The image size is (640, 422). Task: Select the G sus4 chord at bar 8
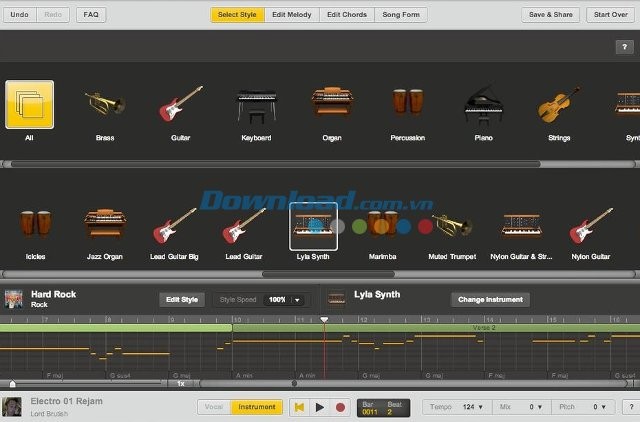(x=120, y=375)
